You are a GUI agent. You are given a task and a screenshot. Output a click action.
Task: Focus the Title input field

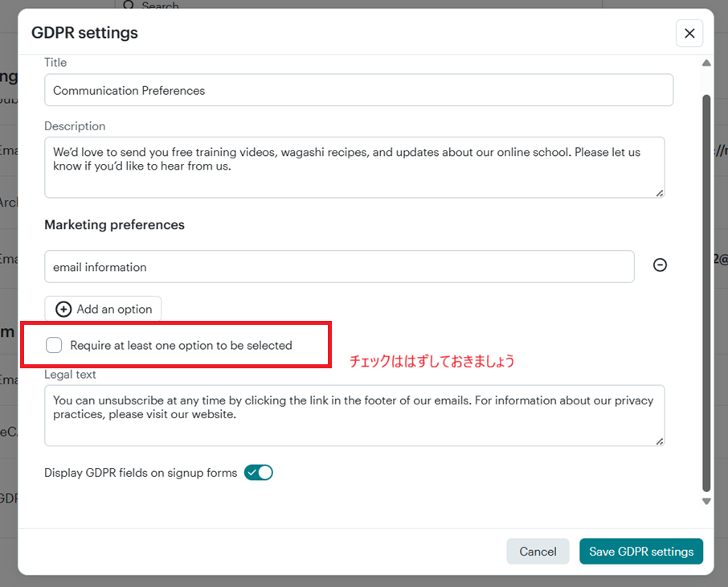click(x=358, y=90)
